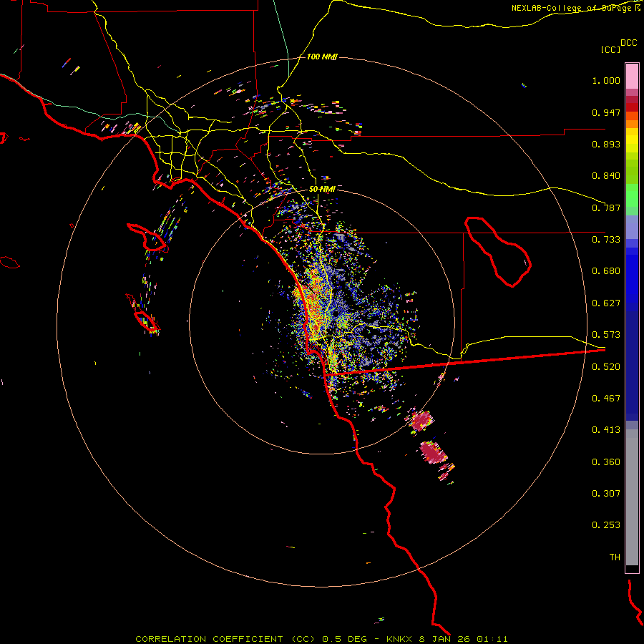This screenshot has height=644, width=644.
Task: Click the 0.733 legend value
Action: pyautogui.click(x=606, y=240)
